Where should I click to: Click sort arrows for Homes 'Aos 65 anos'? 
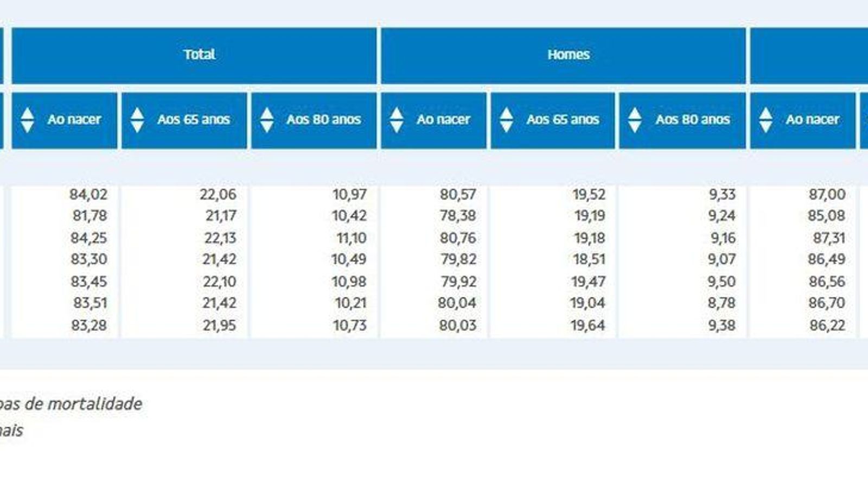(x=506, y=120)
